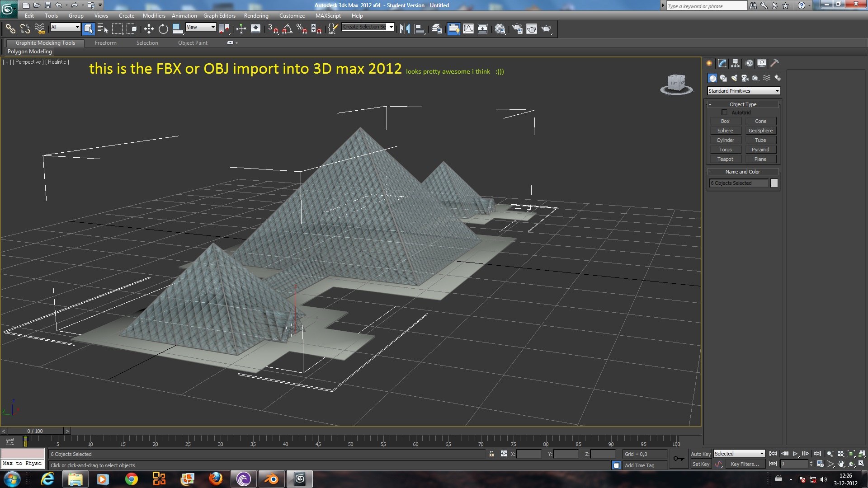
Task: Toggle the Angle Snap button
Action: [288, 29]
